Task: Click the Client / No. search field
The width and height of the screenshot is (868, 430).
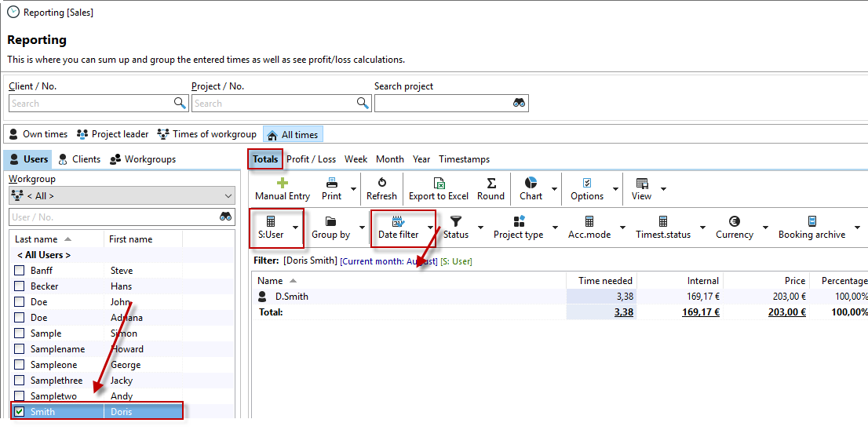Action: (90, 104)
